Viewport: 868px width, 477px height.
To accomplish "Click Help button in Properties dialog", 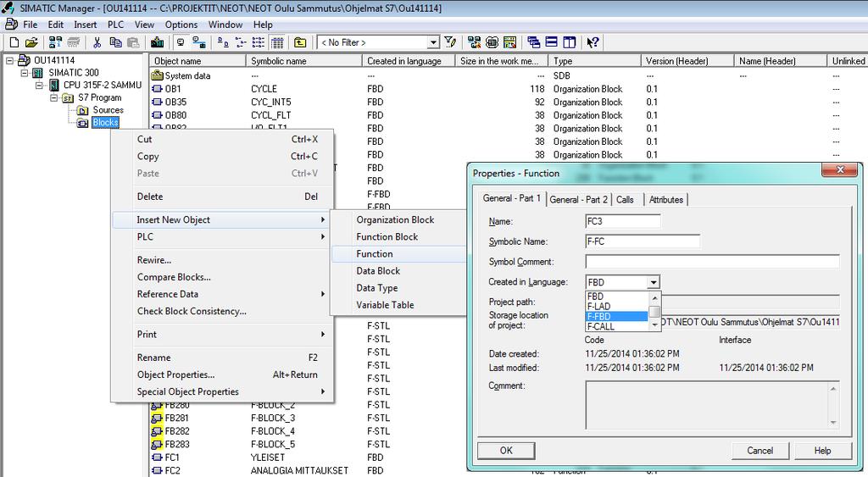I will point(822,451).
